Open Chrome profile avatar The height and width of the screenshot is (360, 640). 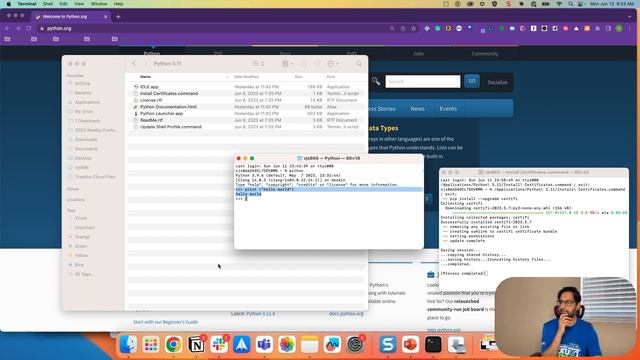coord(619,29)
